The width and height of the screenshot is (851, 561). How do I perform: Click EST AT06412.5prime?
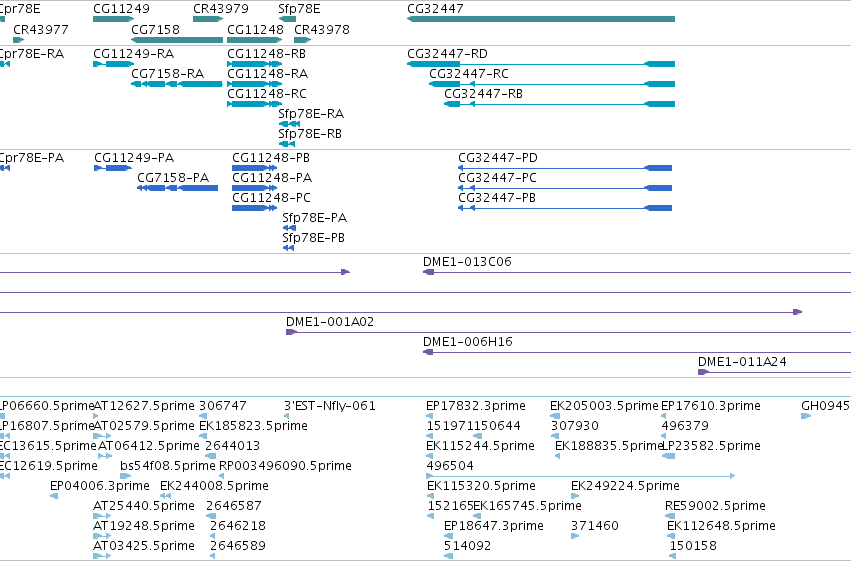tap(105, 456)
